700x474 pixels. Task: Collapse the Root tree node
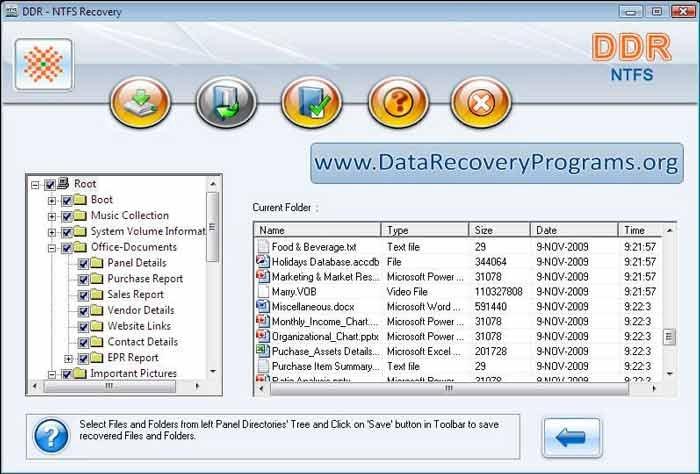coord(35,185)
